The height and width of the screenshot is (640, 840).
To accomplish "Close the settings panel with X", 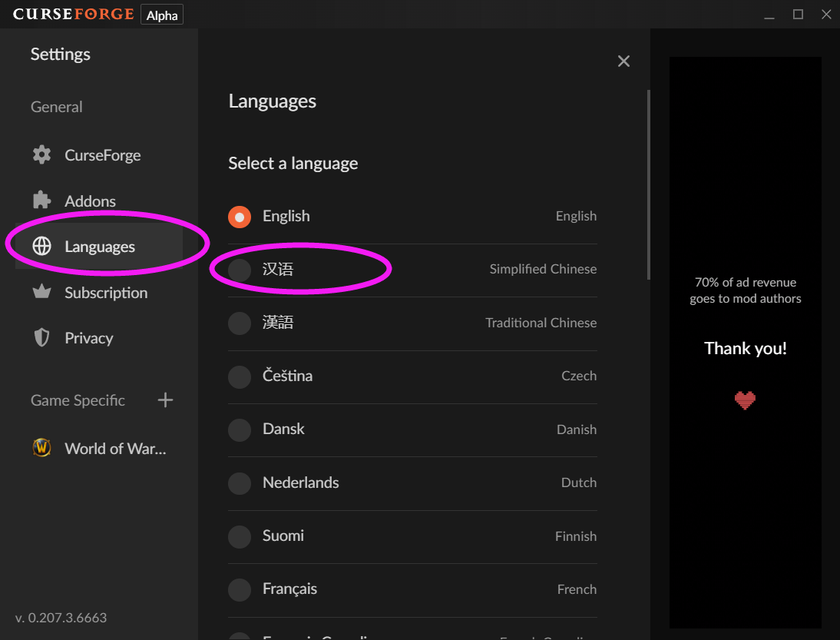I will point(623,61).
